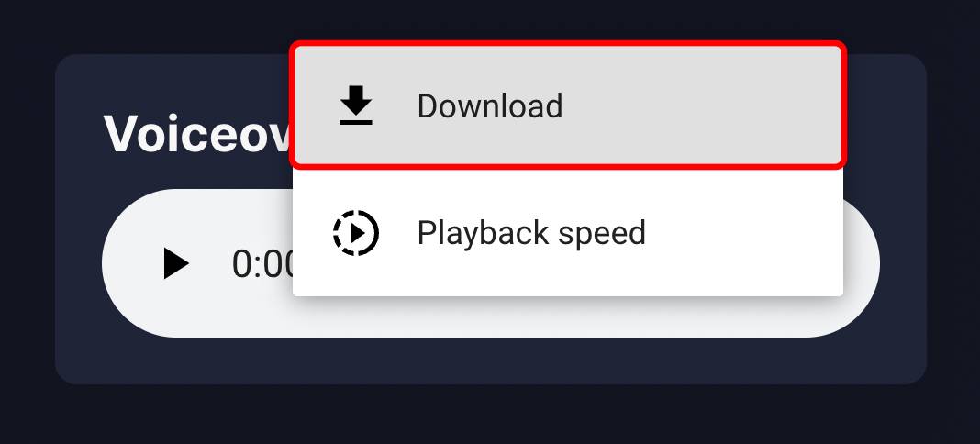Click the partially hidden Voiceover heading
Image resolution: width=980 pixels, height=444 pixels.
pos(197,133)
